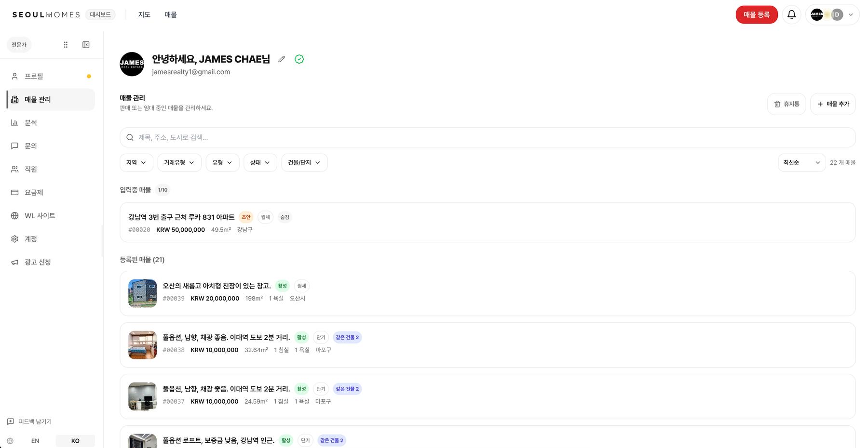Click the sidebar grid drag-handle icon
The width and height of the screenshot is (868, 448).
coord(66,45)
